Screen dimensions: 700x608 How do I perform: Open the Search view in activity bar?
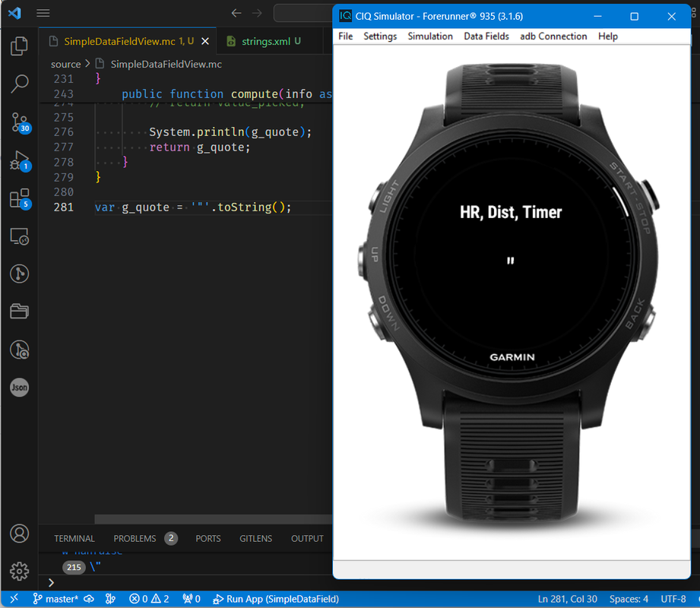(x=19, y=84)
